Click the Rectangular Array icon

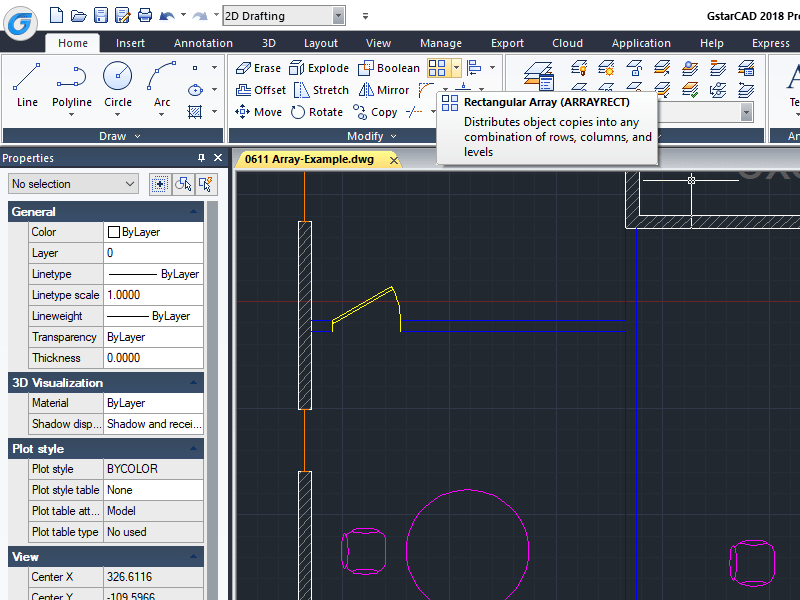click(437, 68)
